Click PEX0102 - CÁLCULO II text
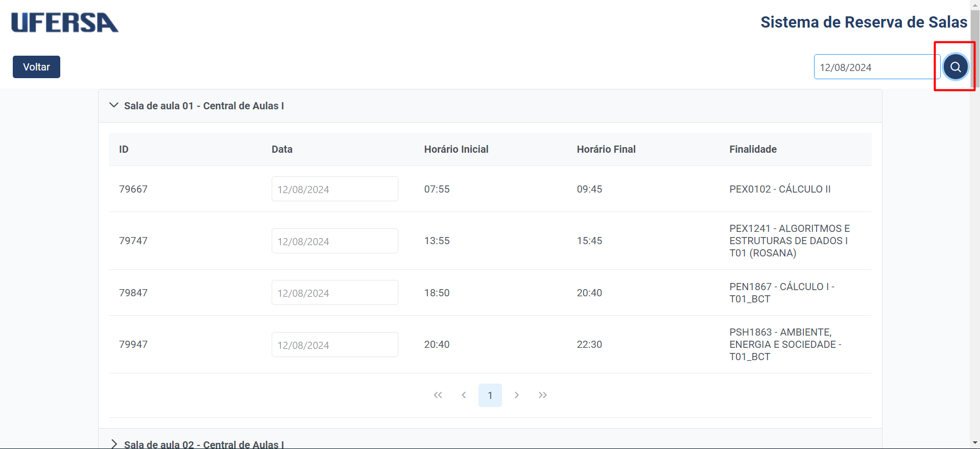Image resolution: width=980 pixels, height=449 pixels. pos(780,189)
